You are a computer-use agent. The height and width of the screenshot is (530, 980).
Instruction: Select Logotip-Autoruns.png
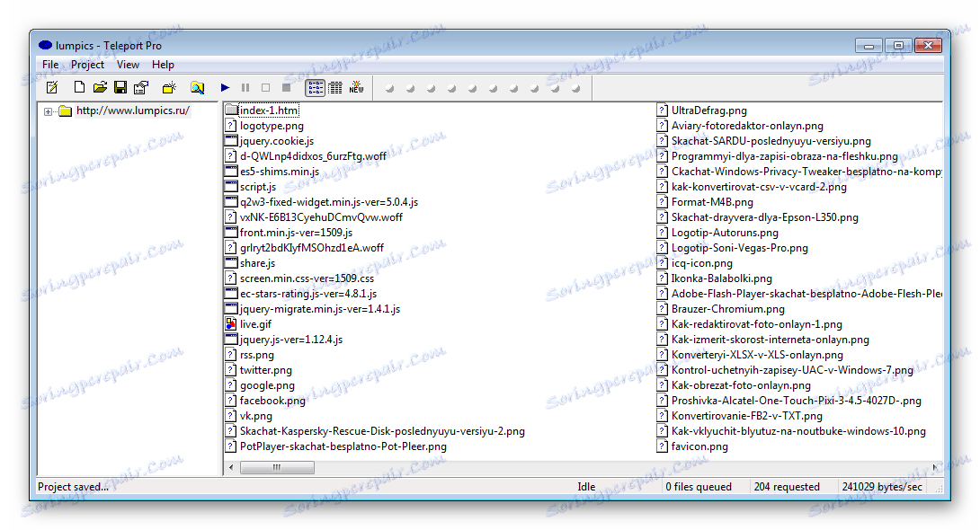725,233
